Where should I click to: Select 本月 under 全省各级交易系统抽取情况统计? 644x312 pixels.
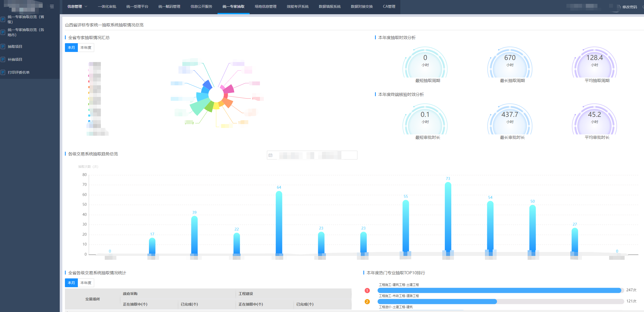coord(71,283)
